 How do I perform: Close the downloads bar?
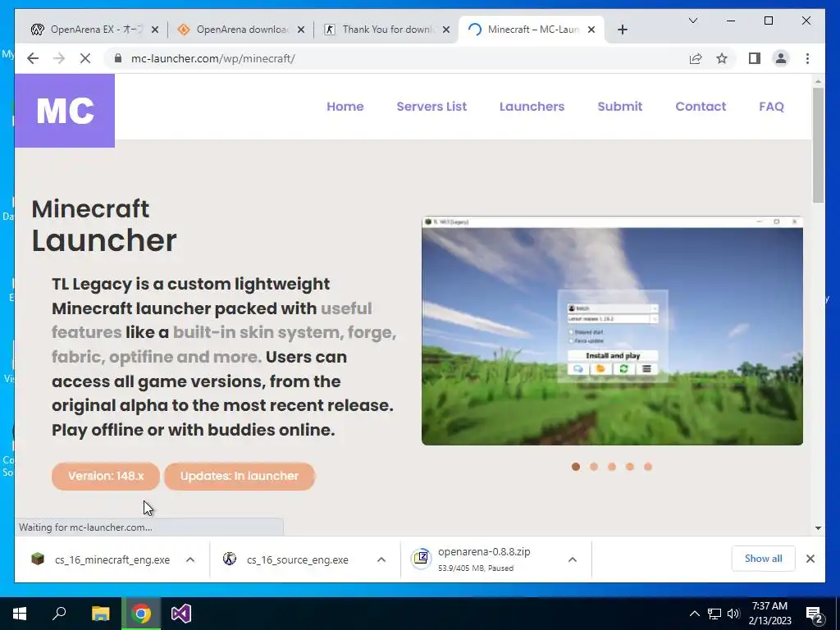pyautogui.click(x=810, y=559)
